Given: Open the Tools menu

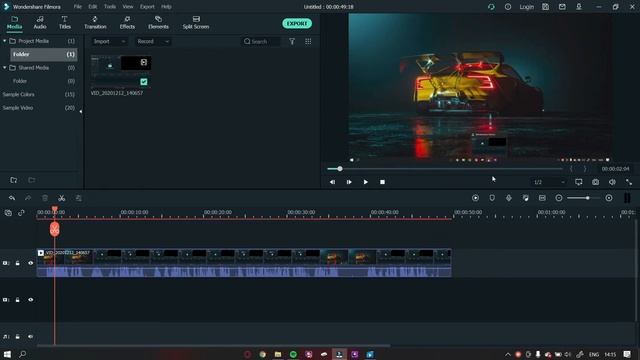Looking at the screenshot, I should (110, 7).
